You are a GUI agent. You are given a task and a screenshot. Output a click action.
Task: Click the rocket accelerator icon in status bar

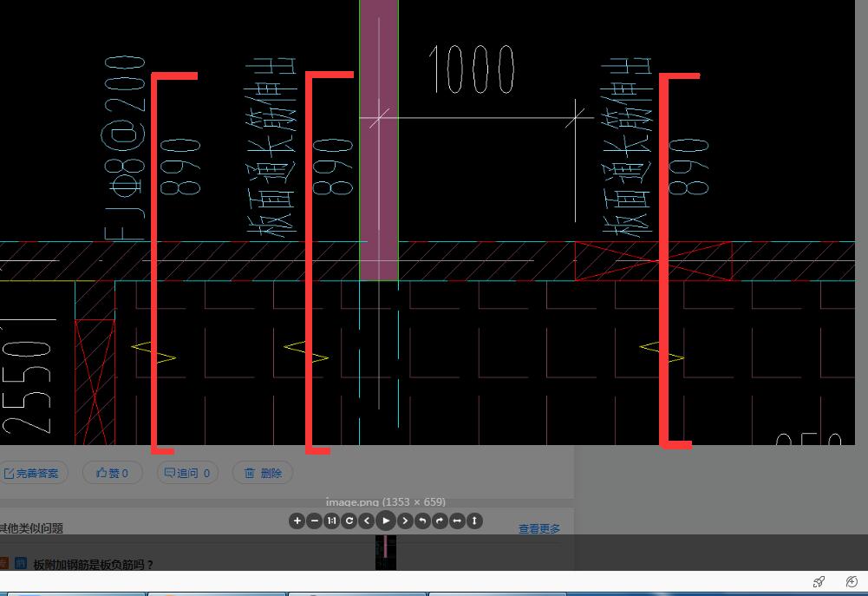819,581
